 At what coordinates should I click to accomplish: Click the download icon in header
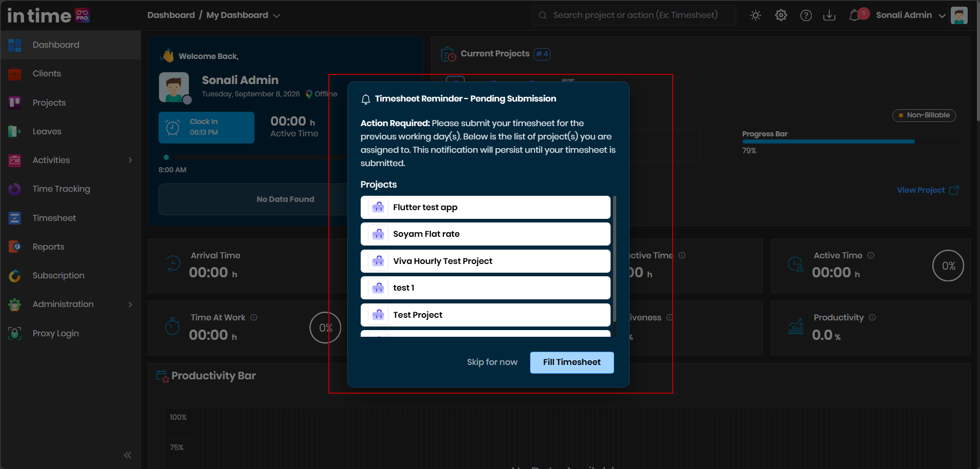[x=829, y=15]
